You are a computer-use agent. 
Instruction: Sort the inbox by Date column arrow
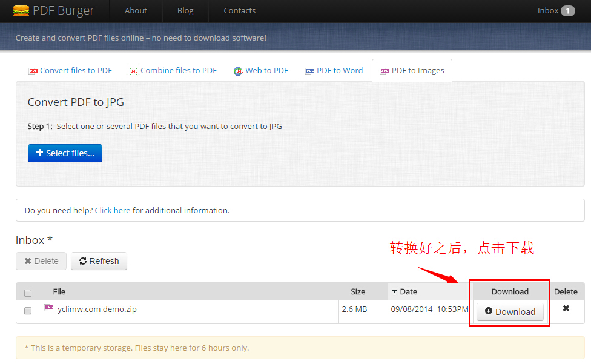pos(395,291)
